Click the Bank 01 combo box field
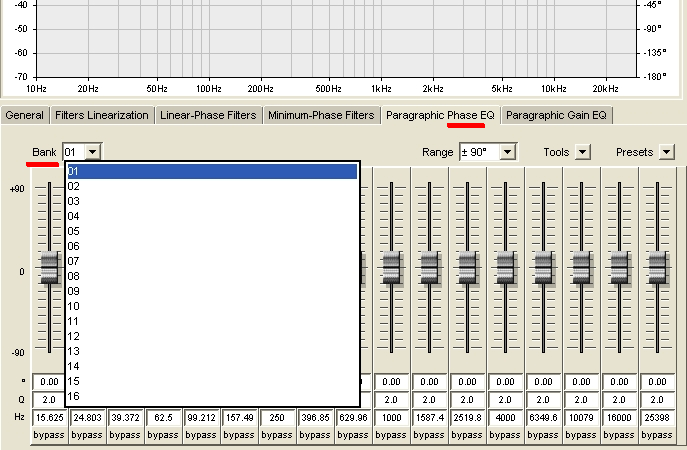The image size is (687, 450). [x=74, y=152]
